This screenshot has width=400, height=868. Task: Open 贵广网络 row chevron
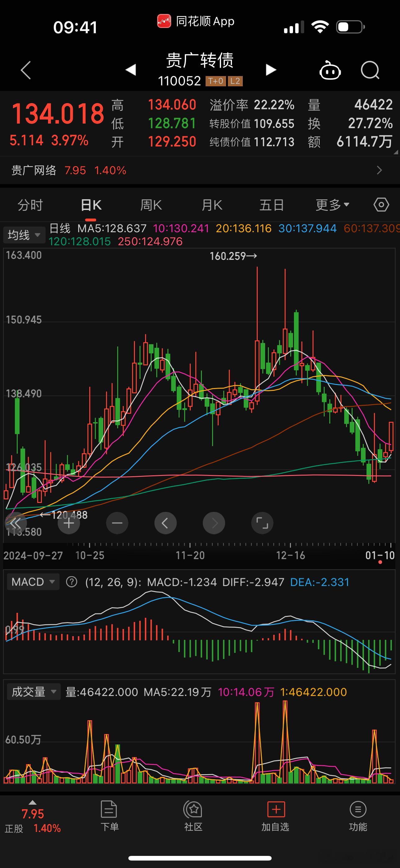(380, 170)
